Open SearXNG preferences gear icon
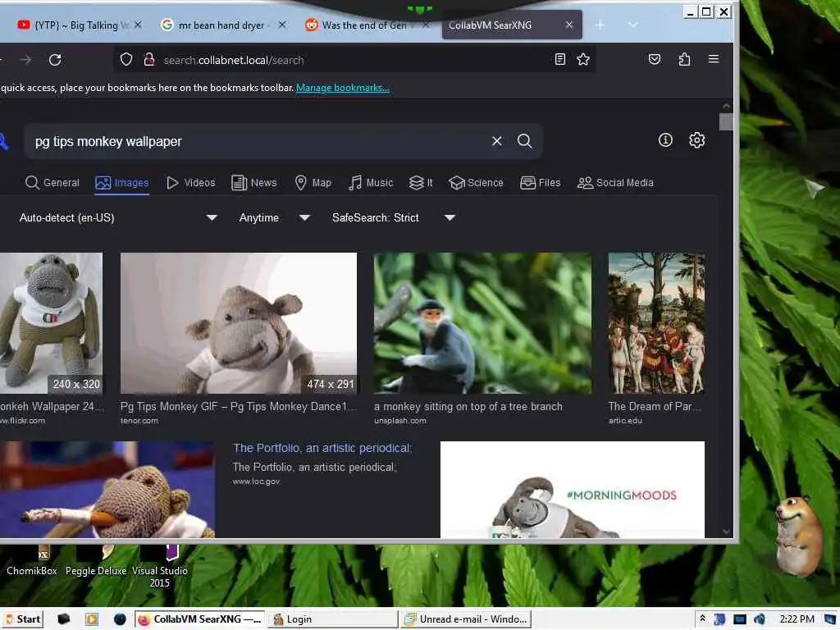The image size is (840, 630). [696, 139]
